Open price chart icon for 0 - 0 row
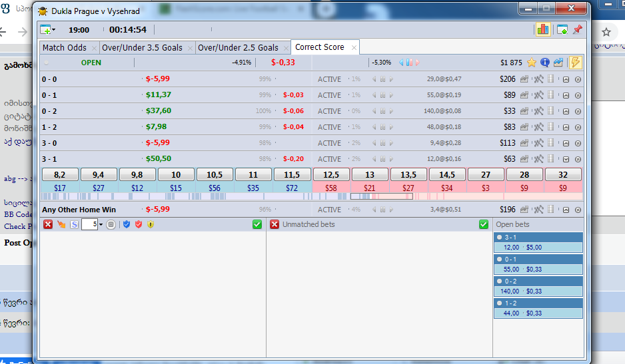 pyautogui.click(x=524, y=79)
